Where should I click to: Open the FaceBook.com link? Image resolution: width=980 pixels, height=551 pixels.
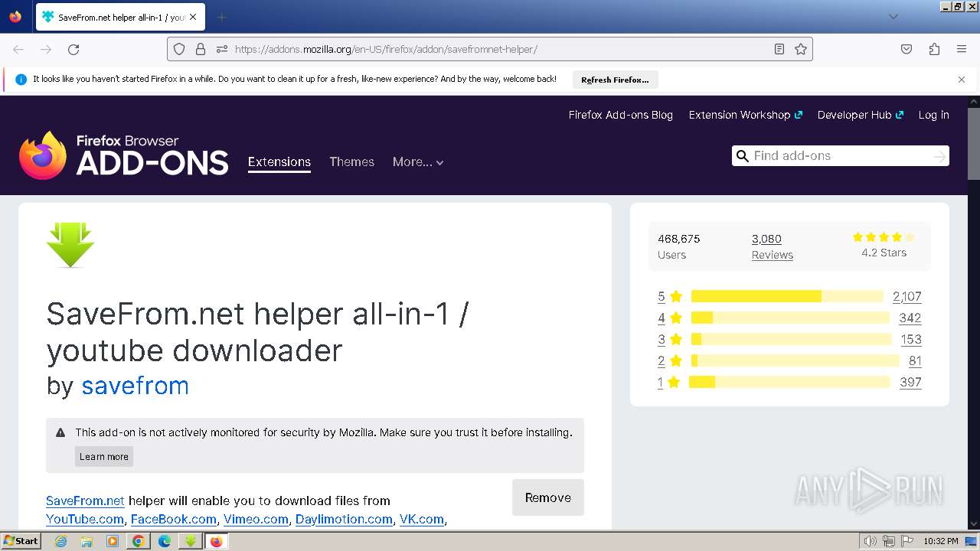[174, 519]
